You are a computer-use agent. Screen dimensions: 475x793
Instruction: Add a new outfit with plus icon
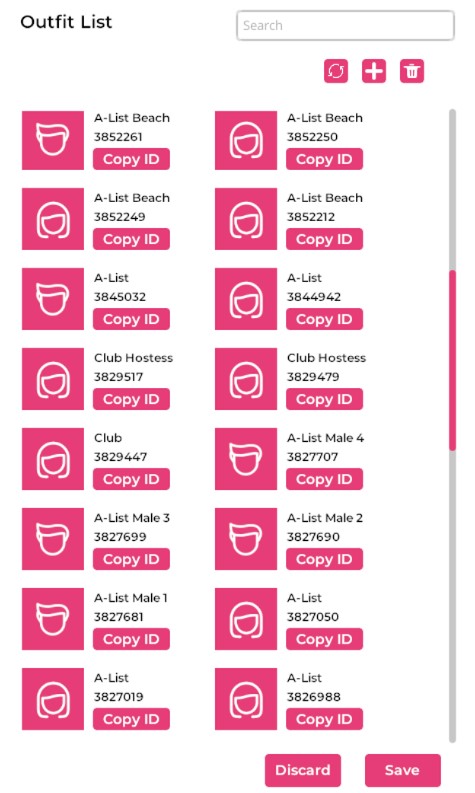[x=374, y=71]
